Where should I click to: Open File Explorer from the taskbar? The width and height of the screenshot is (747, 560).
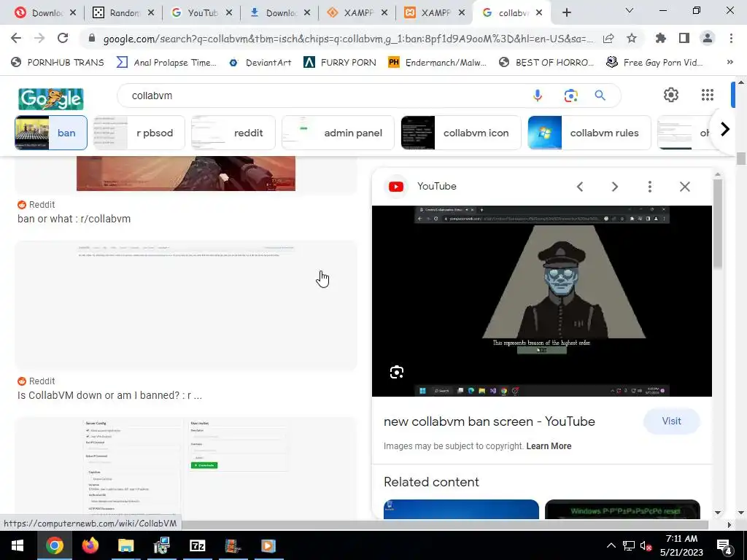point(125,545)
